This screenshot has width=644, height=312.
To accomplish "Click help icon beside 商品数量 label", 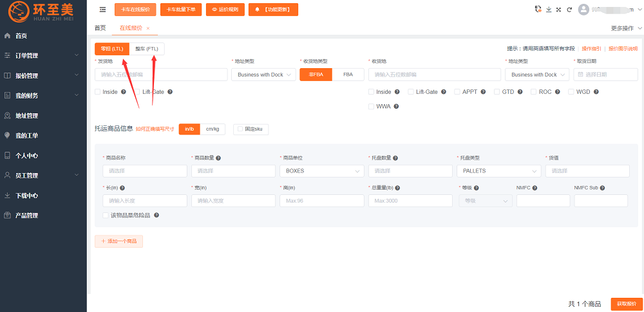I will tap(219, 158).
